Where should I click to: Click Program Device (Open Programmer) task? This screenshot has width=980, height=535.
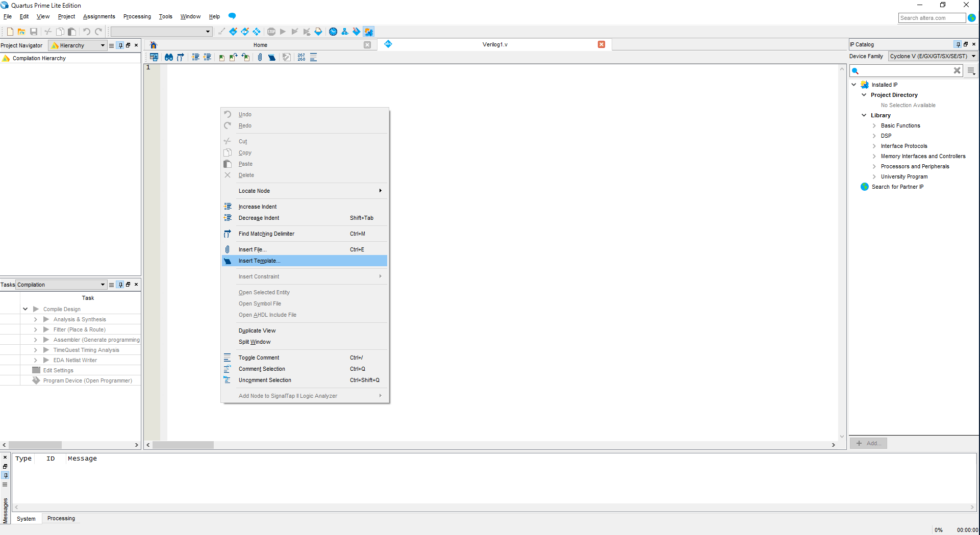click(88, 380)
